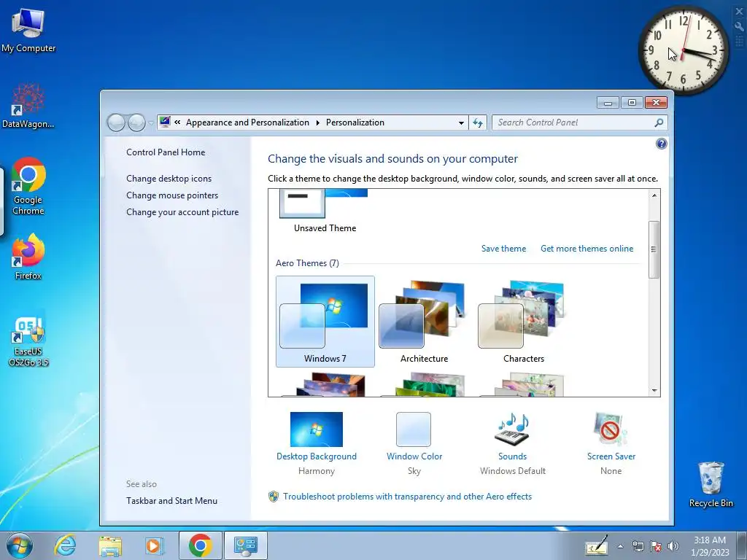Click Appearance and Personalization breadcrumb

click(x=247, y=122)
